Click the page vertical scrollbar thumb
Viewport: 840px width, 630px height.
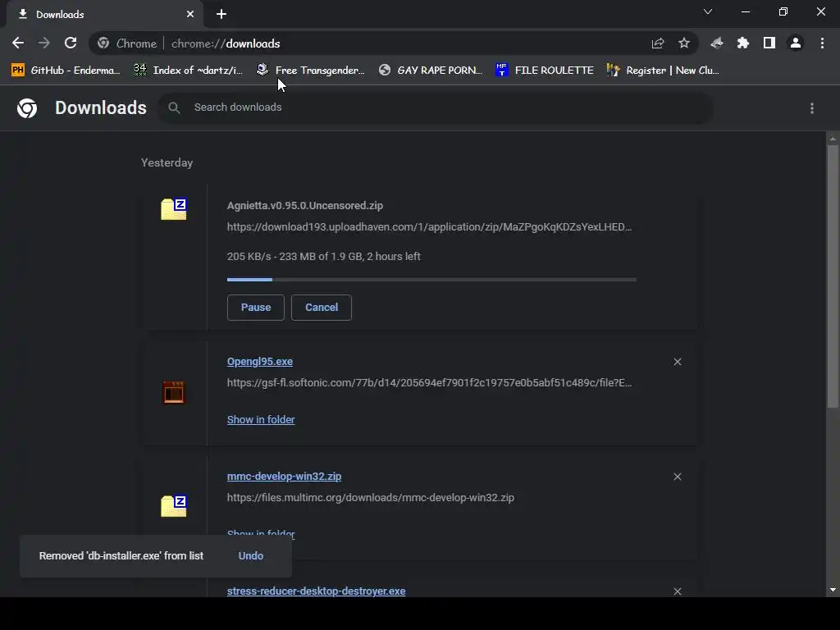pyautogui.click(x=833, y=277)
